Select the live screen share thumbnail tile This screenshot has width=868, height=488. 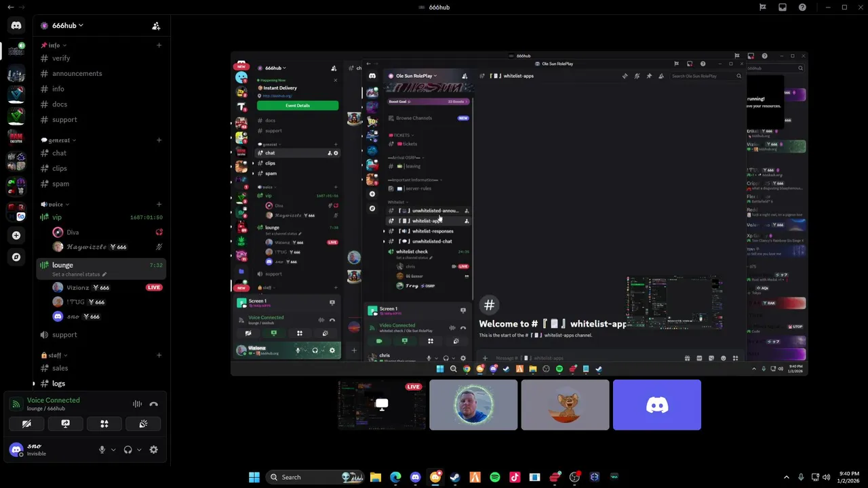382,405
